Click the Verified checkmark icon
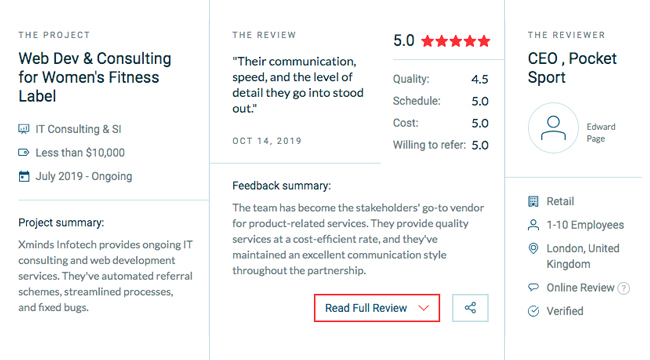This screenshot has width=650, height=360. [x=533, y=311]
